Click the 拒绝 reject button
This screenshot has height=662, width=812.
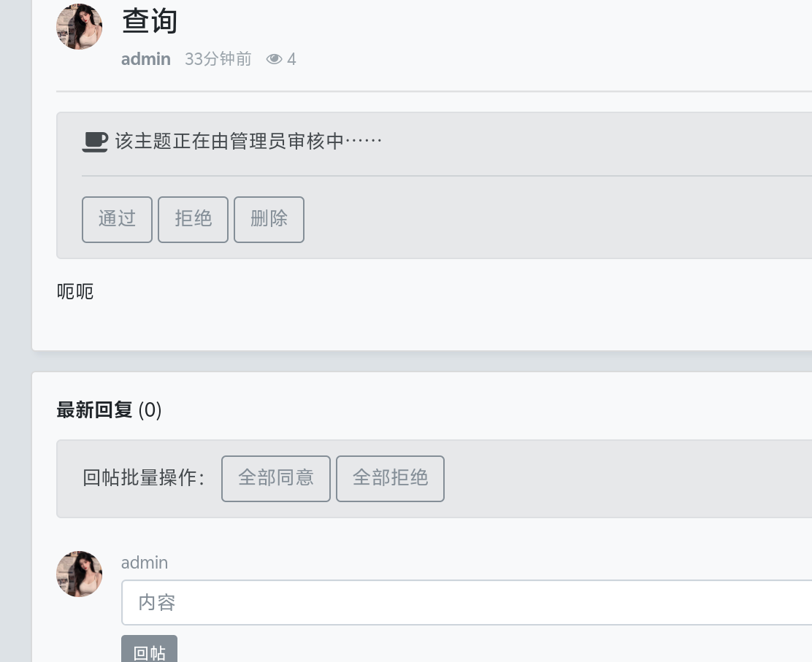194,220
